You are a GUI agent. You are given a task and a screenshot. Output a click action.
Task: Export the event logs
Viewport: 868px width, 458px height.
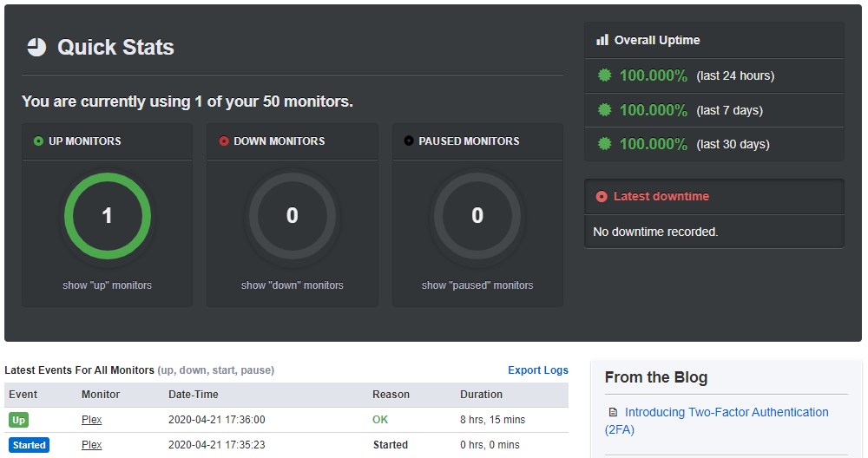(538, 370)
